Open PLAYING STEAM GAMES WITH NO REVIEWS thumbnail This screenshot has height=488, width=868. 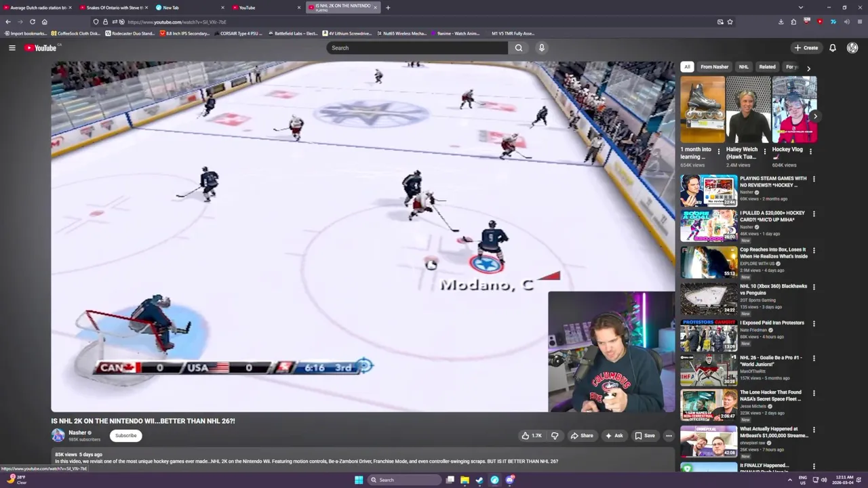(x=709, y=190)
